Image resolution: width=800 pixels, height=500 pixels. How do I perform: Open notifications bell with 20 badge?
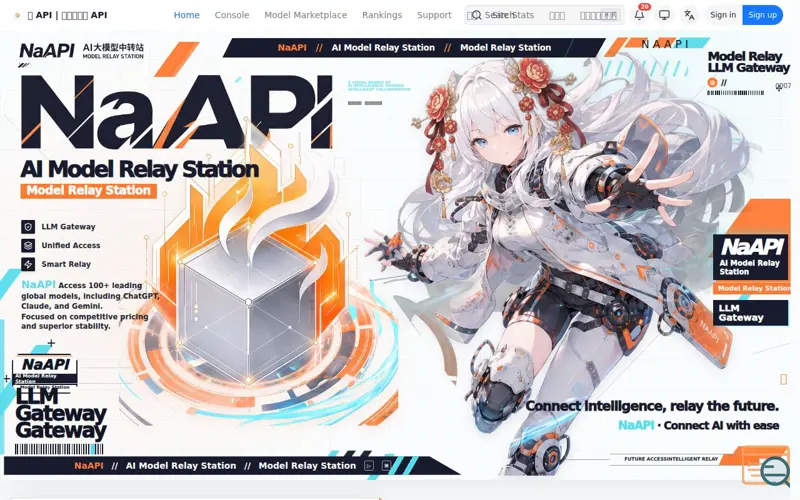[639, 15]
